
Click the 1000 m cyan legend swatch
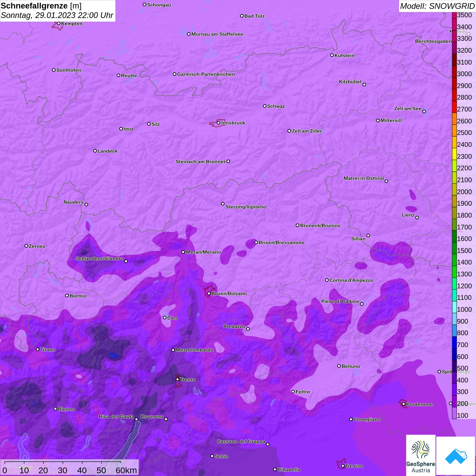pos(454,307)
